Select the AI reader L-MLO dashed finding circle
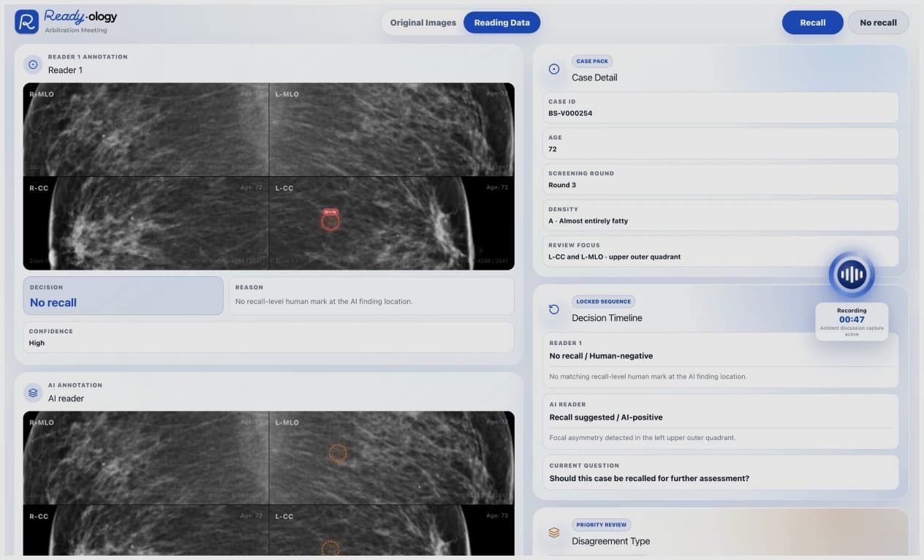The image size is (924, 560). tap(337, 453)
